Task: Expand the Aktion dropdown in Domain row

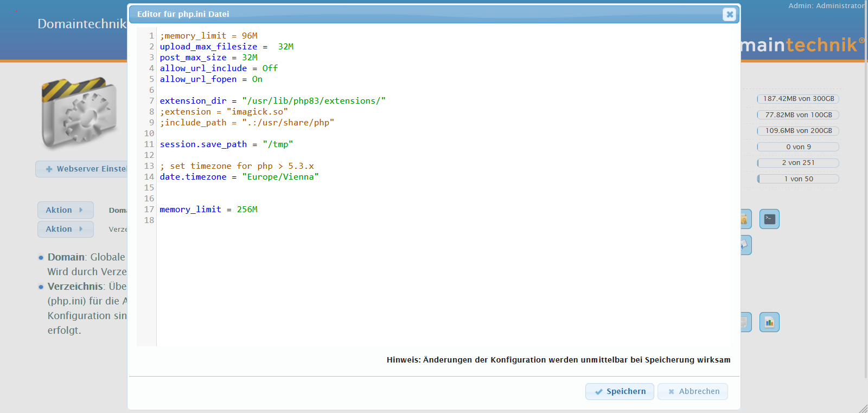Action: pos(65,210)
